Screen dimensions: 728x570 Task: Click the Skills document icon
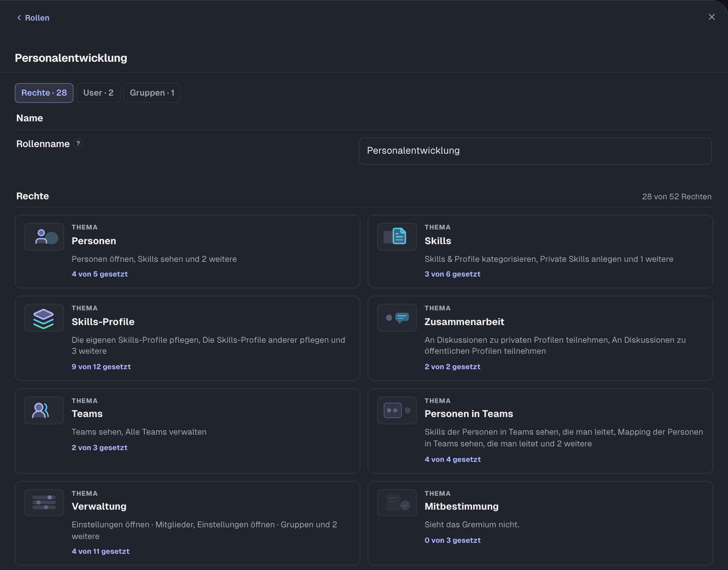(x=397, y=237)
